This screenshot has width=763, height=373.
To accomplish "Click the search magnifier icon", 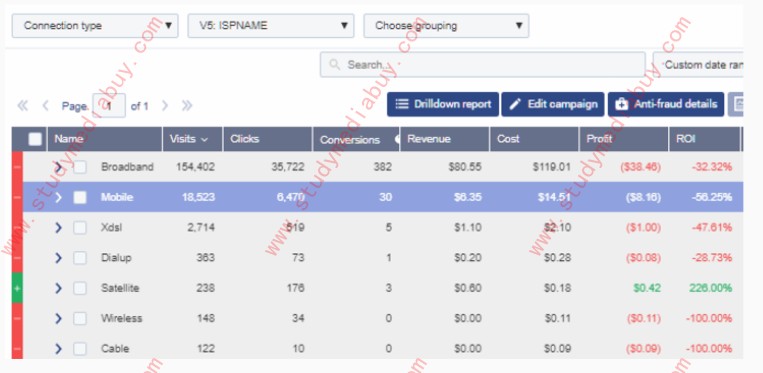I will [334, 65].
